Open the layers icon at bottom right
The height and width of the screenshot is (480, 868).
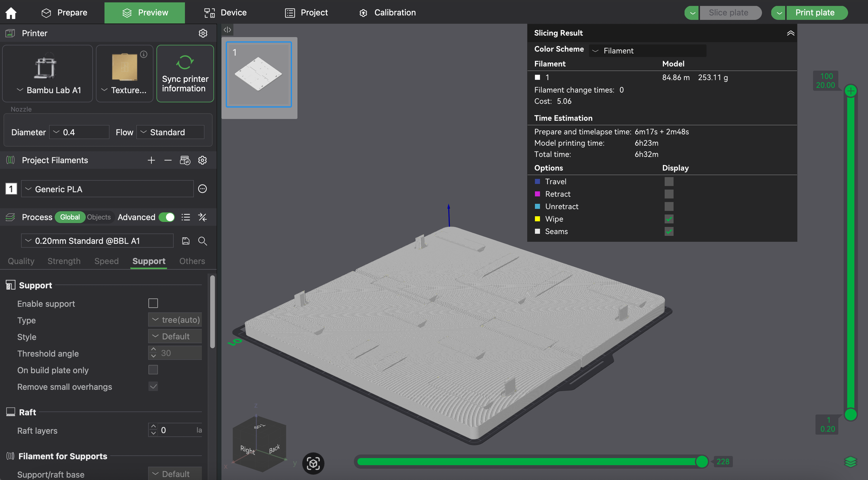[x=851, y=462]
